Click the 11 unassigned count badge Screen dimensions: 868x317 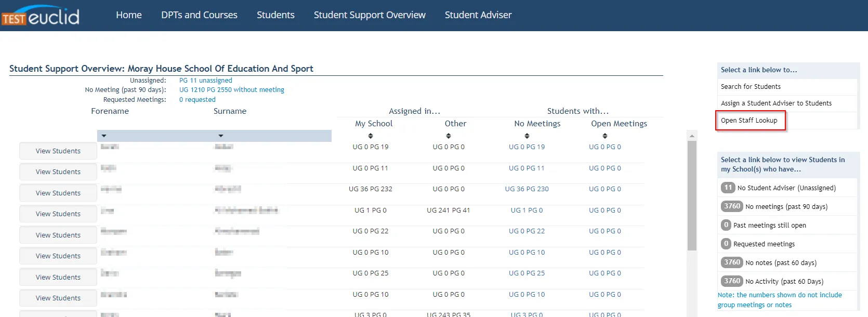[x=728, y=188]
